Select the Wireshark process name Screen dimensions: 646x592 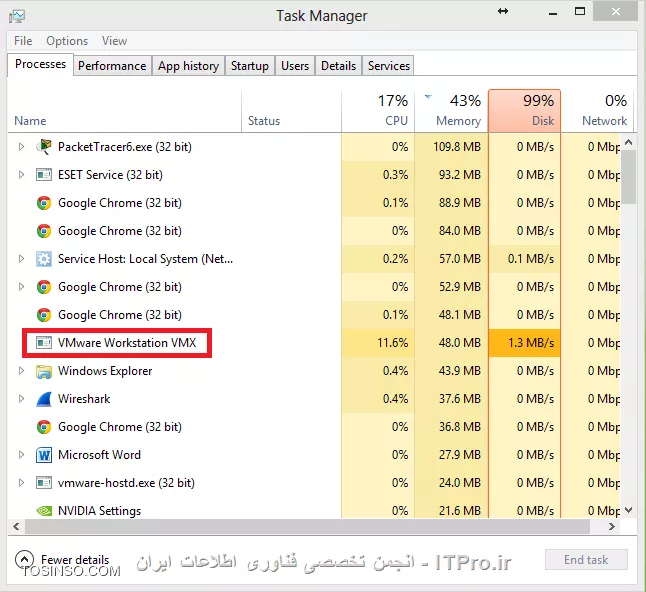point(84,399)
